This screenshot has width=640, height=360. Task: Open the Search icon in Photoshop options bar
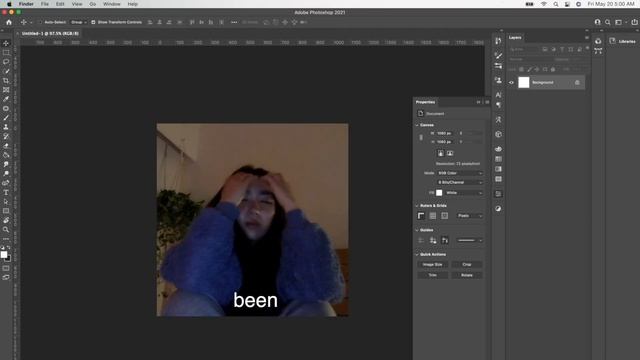608,22
